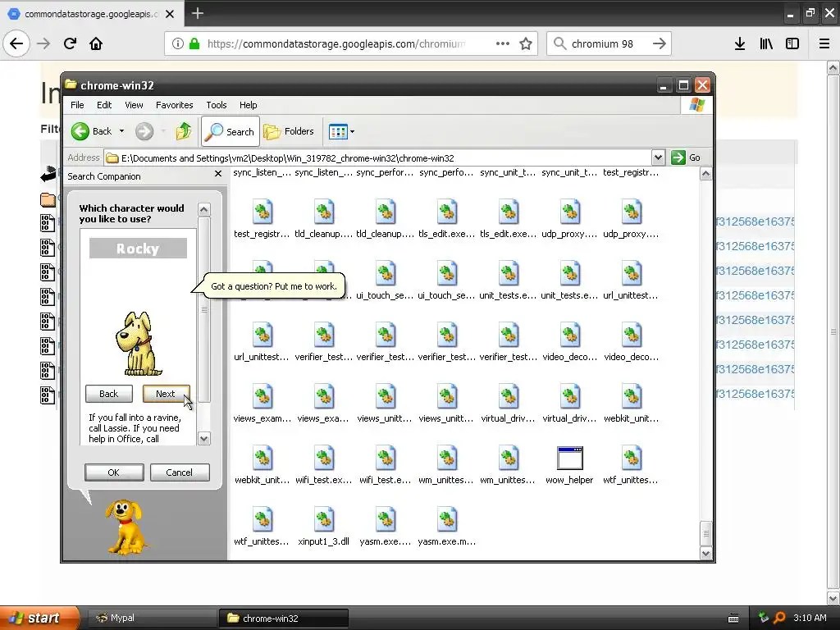Viewport: 840px width, 630px height.
Task: Open the Edit menu
Action: [104, 105]
